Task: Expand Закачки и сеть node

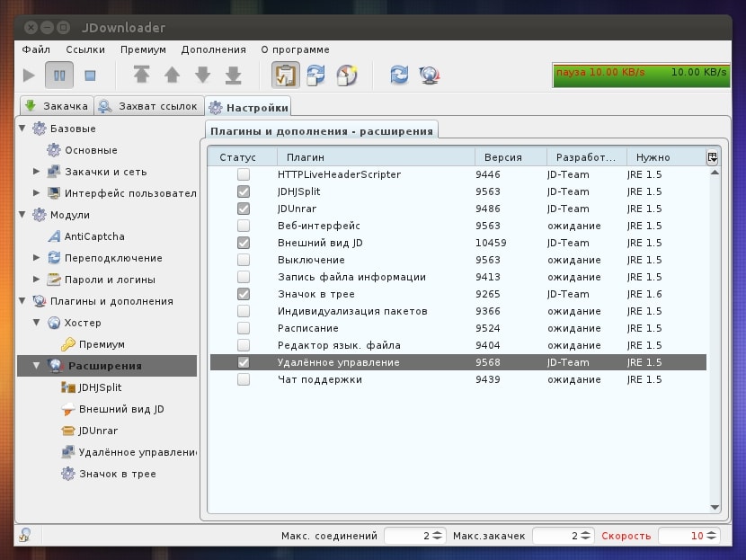Action: coord(37,172)
